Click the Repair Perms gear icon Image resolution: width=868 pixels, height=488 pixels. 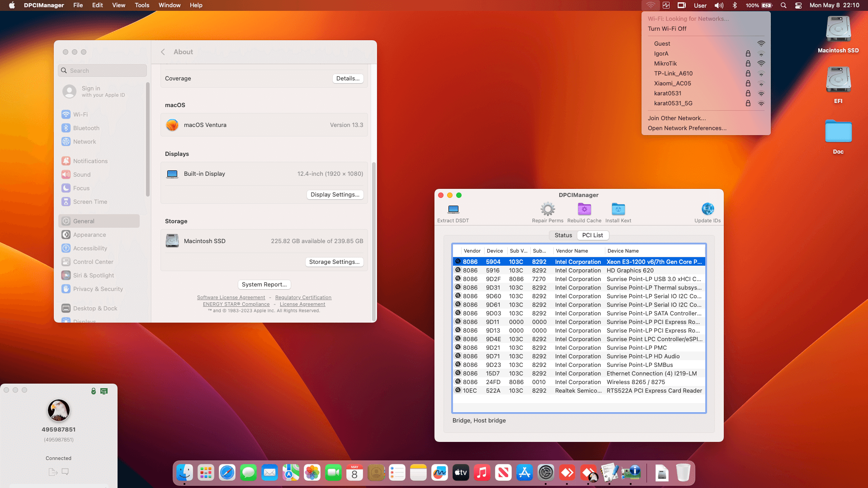[x=547, y=209]
